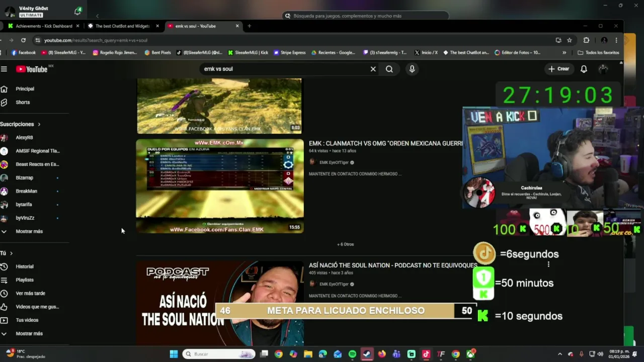Open the podcast video three-dot options menu
Viewport: 644px width, 362px height.
click(x=548, y=264)
